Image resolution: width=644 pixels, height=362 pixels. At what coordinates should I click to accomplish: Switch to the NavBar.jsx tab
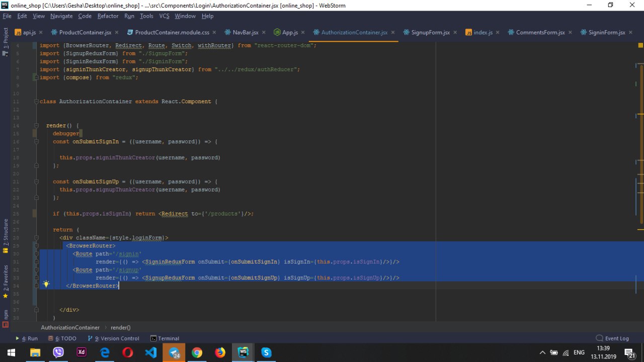tap(245, 32)
